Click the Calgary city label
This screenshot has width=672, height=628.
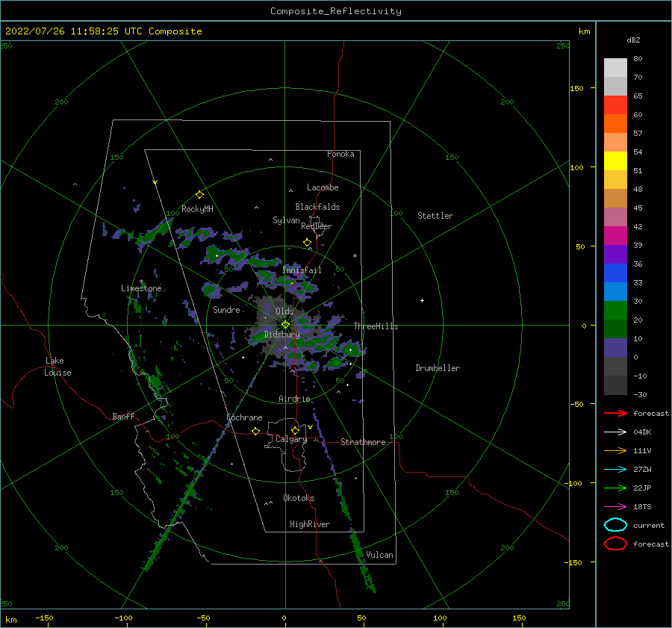point(291,439)
